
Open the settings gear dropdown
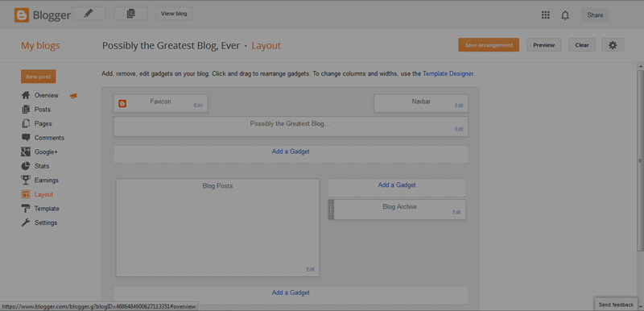(x=613, y=45)
